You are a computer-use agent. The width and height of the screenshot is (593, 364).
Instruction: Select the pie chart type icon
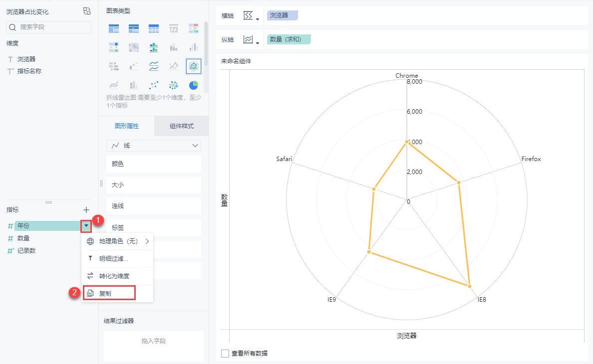pyautogui.click(x=193, y=85)
